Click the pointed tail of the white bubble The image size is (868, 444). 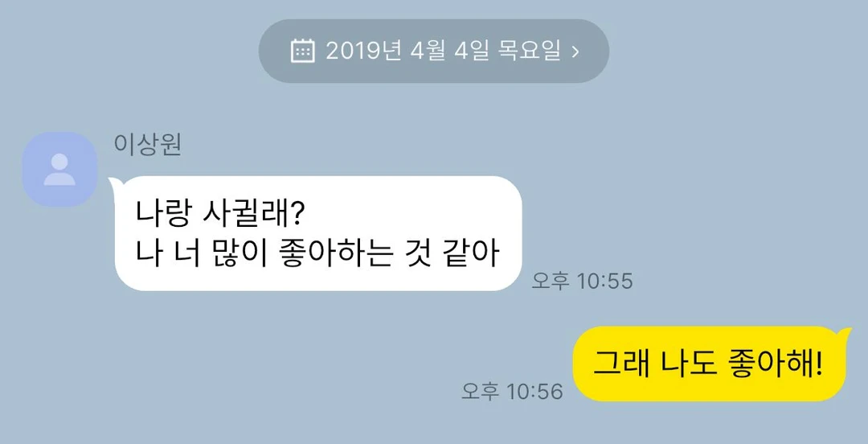(x=113, y=183)
